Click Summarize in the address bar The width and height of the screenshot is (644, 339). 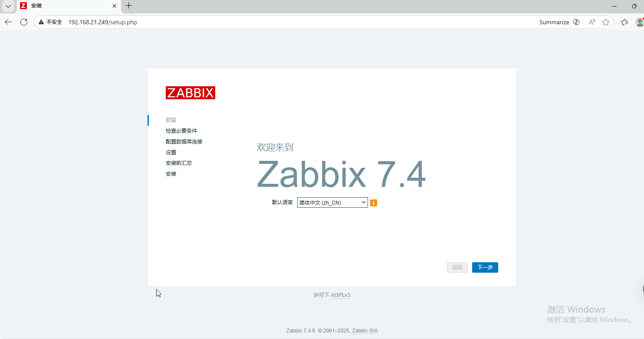pyautogui.click(x=554, y=22)
